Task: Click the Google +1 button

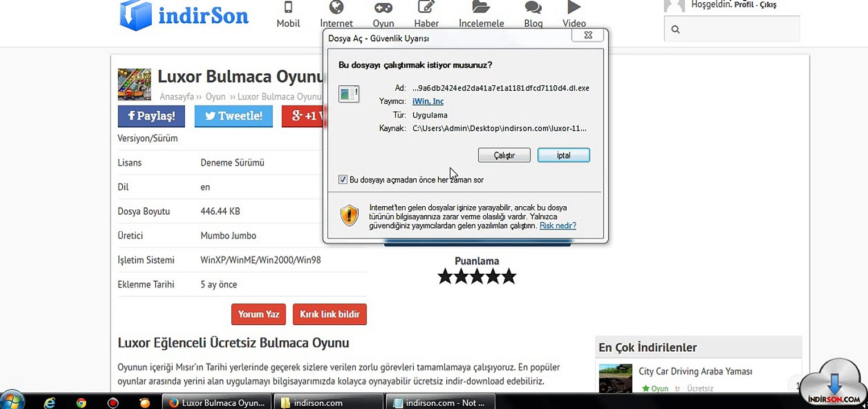Action: coord(302,116)
